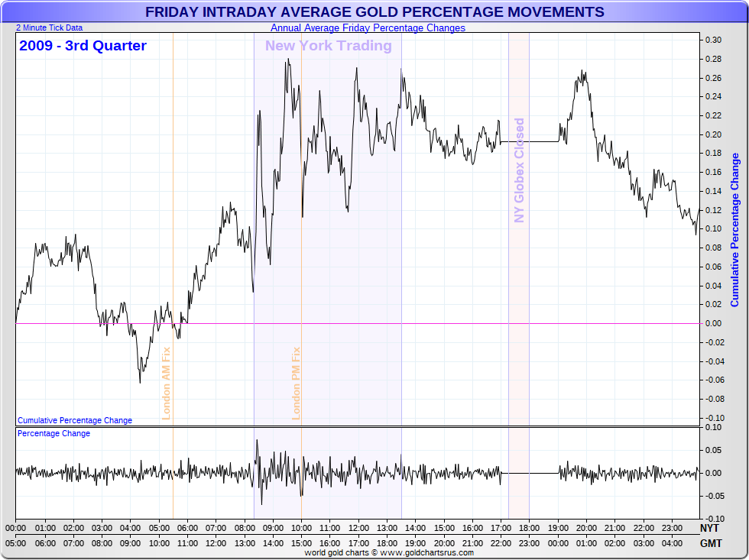This screenshot has height=560, width=749.
Task: Click the 'GMT' time axis label
Action: pyautogui.click(x=711, y=543)
